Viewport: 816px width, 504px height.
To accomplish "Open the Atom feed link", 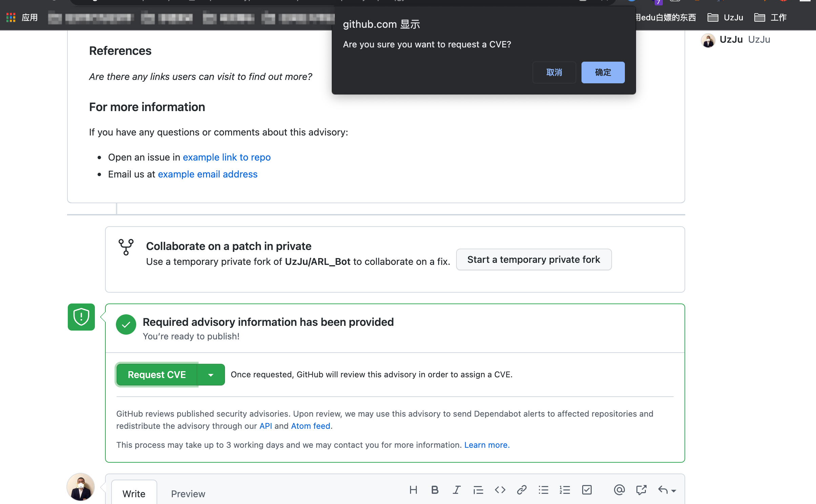I will [310, 426].
